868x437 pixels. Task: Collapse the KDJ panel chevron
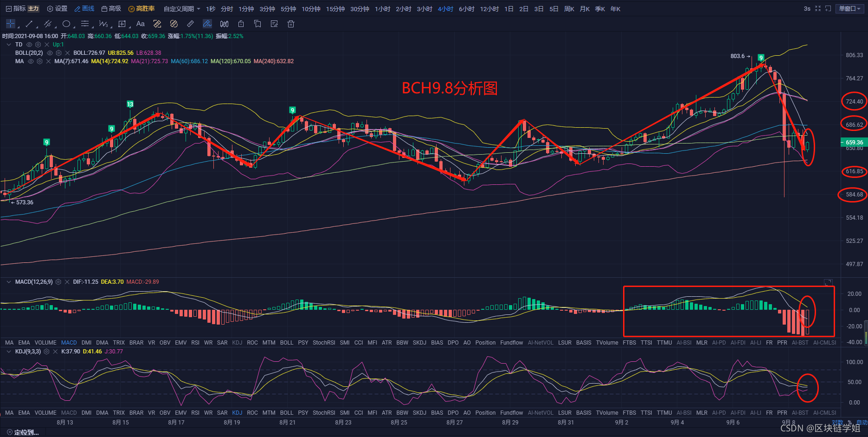pyautogui.click(x=9, y=352)
